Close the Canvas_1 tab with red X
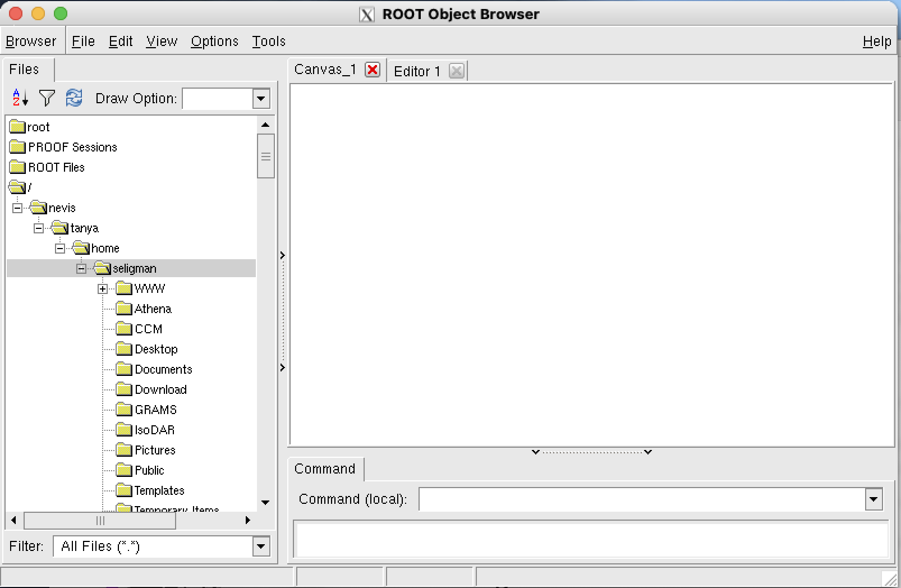Image resolution: width=901 pixels, height=588 pixels. 372,70
